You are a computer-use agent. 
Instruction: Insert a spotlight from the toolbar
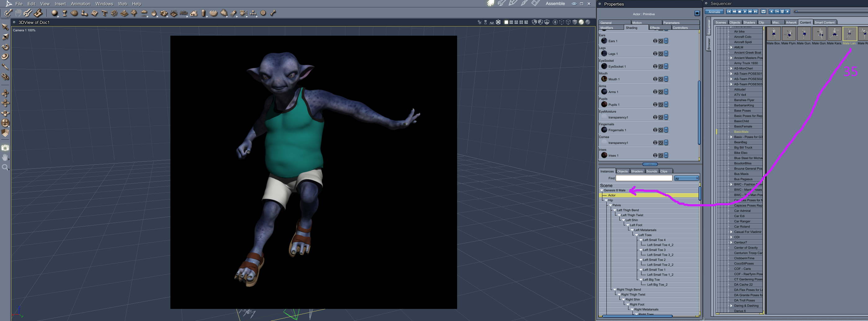click(x=233, y=13)
